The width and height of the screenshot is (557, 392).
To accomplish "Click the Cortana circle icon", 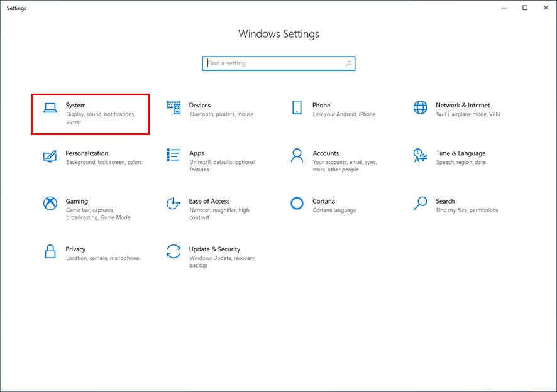I will click(x=297, y=204).
